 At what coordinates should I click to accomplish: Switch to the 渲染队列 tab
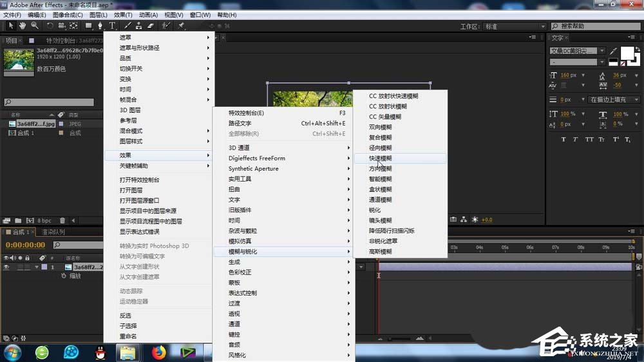pos(53,232)
